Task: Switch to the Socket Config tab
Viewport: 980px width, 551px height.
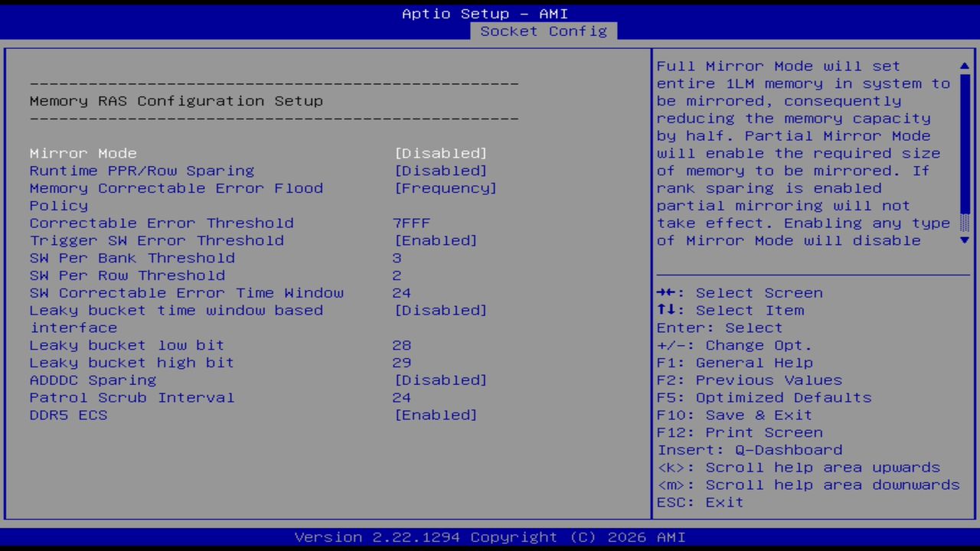Action: pos(543,31)
